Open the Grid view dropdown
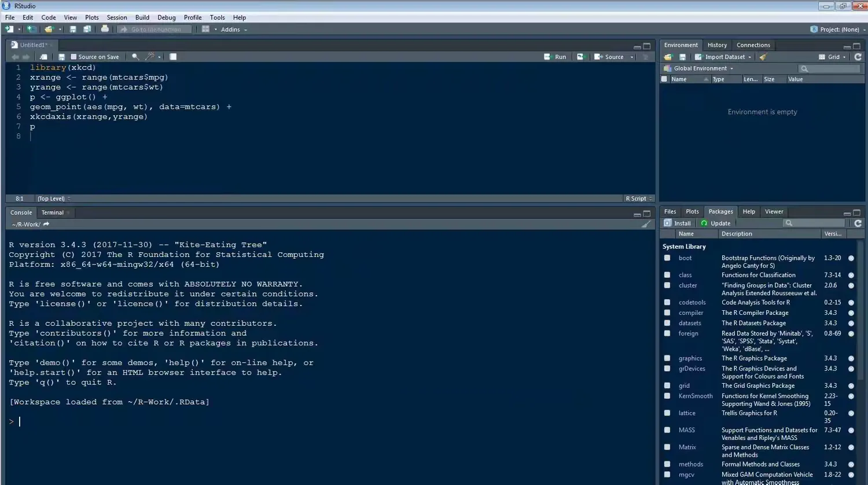This screenshot has height=485, width=868. tap(833, 57)
